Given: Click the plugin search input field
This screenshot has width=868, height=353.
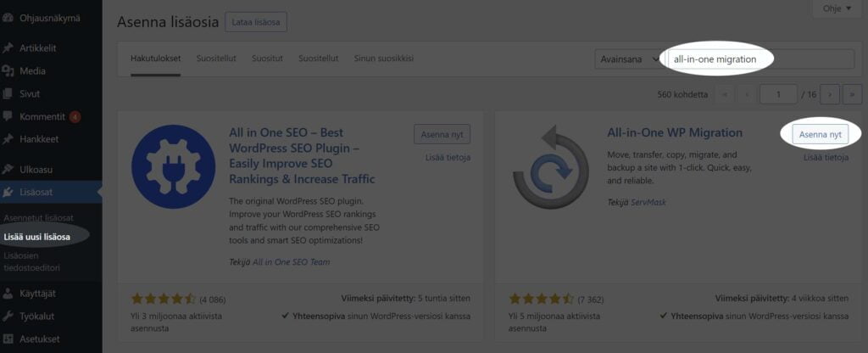Looking at the screenshot, I should click(763, 59).
